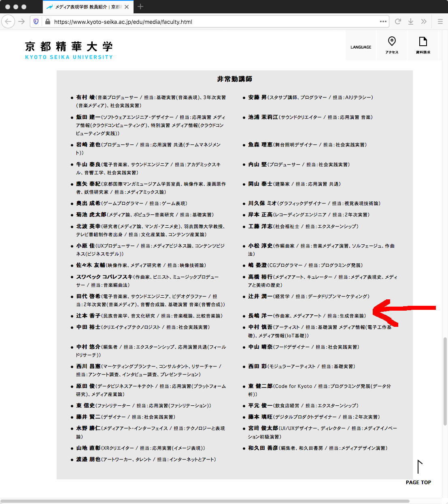This screenshot has height=504, width=448.
Task: Select the name 安藤 昇
Action: click(257, 97)
